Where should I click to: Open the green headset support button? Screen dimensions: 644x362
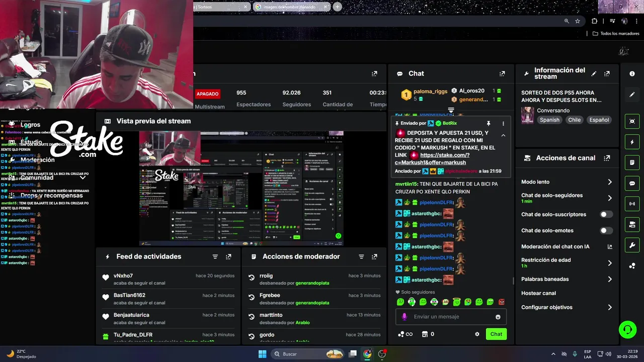627,330
